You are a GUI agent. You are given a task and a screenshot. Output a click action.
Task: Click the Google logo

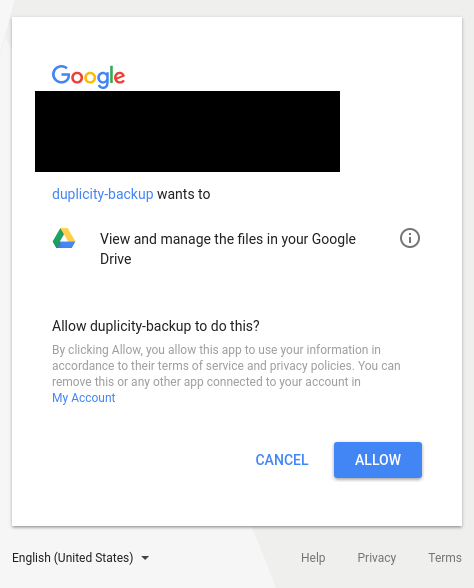click(x=88, y=76)
